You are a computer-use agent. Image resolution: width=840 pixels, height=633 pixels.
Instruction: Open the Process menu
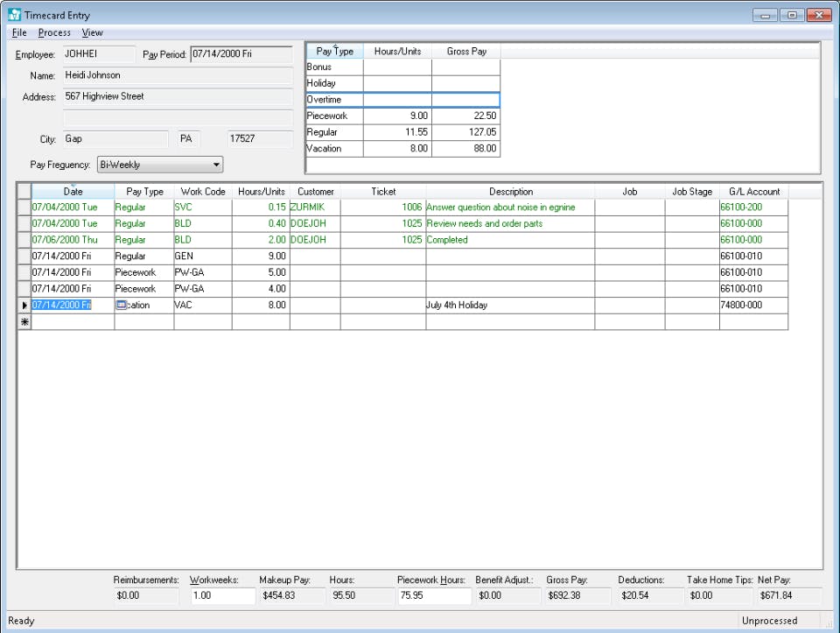pos(54,32)
